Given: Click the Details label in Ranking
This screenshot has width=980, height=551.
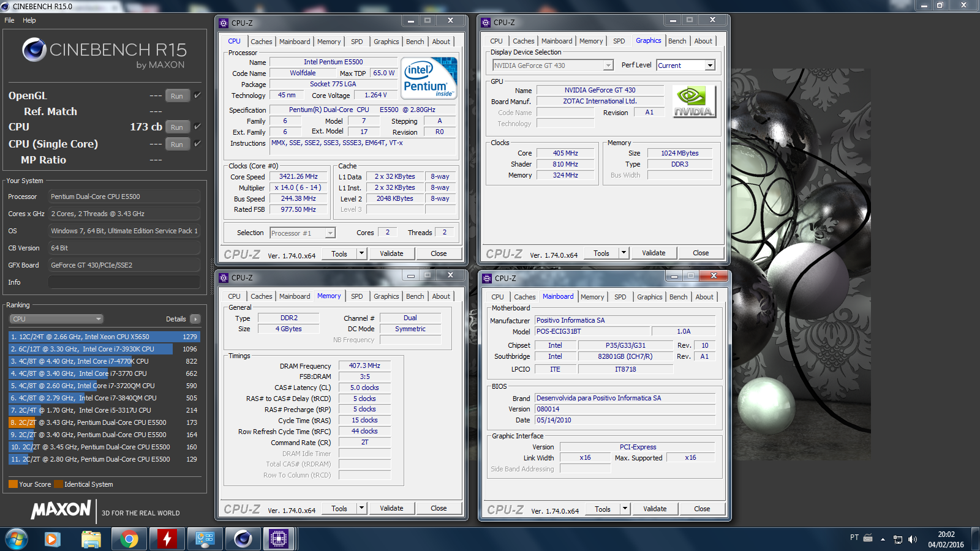Looking at the screenshot, I should pyautogui.click(x=176, y=319).
